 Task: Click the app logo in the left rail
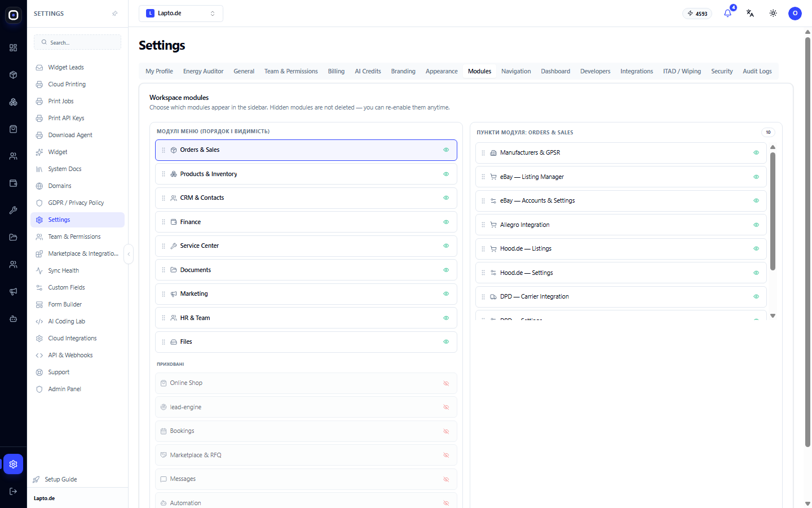click(14, 15)
